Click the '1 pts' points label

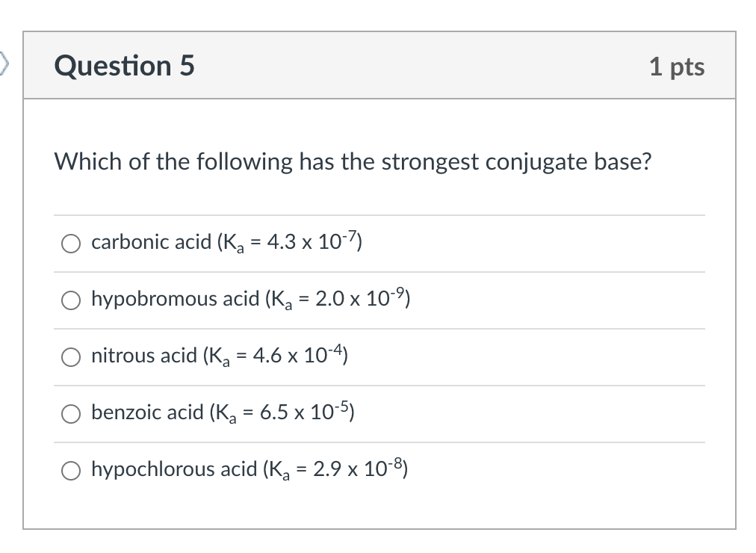point(676,67)
